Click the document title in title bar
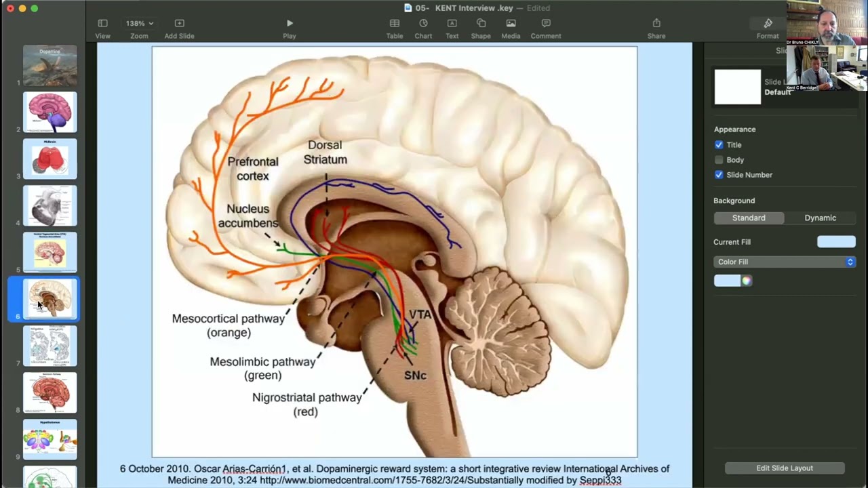This screenshot has height=488, width=868. tap(464, 8)
